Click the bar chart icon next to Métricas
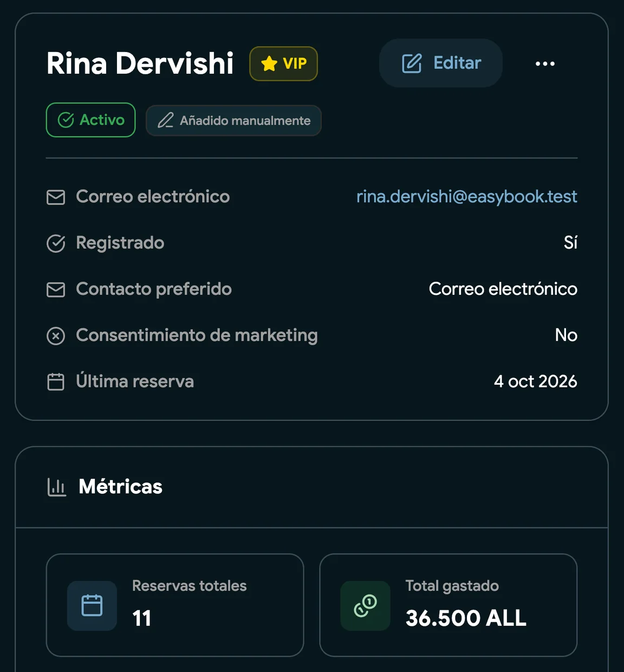 tap(57, 487)
